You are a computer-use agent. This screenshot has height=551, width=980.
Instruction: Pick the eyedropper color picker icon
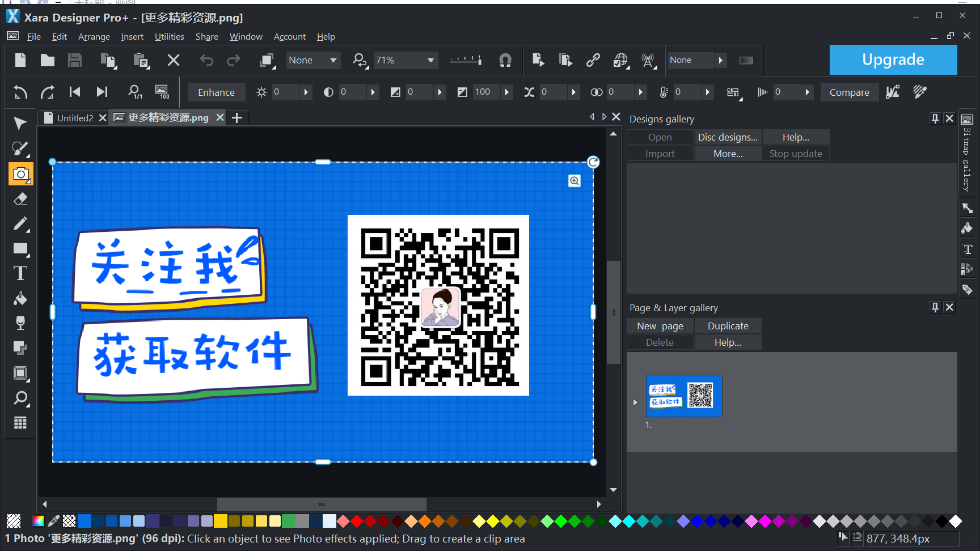tap(54, 521)
